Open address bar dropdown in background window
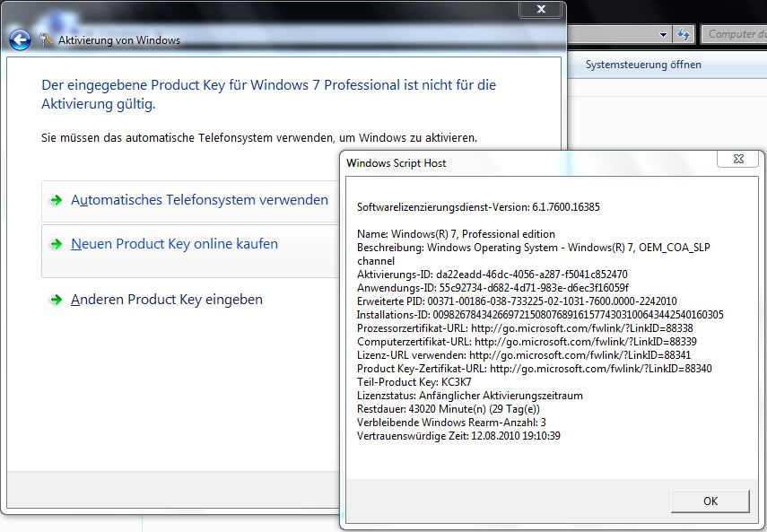The height and width of the screenshot is (532, 767). tap(663, 35)
